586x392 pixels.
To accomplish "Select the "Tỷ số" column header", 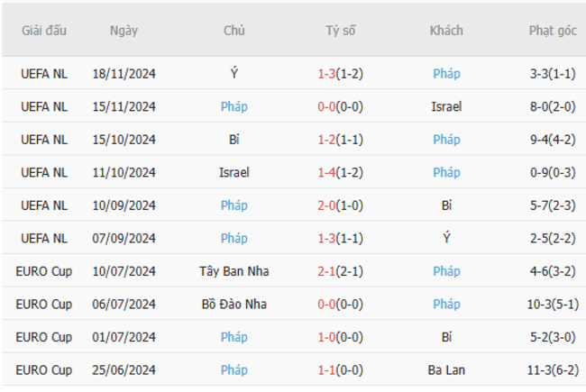I will click(x=341, y=31).
